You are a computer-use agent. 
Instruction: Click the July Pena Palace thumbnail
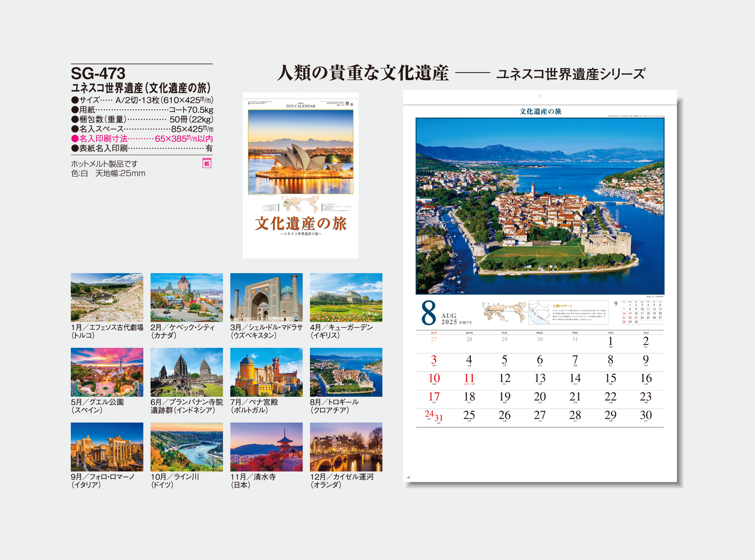tap(266, 372)
